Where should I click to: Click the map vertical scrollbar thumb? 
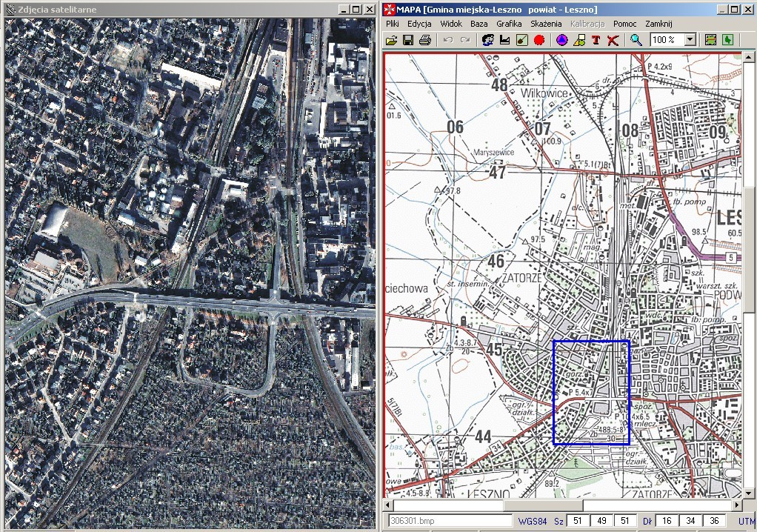(x=748, y=249)
